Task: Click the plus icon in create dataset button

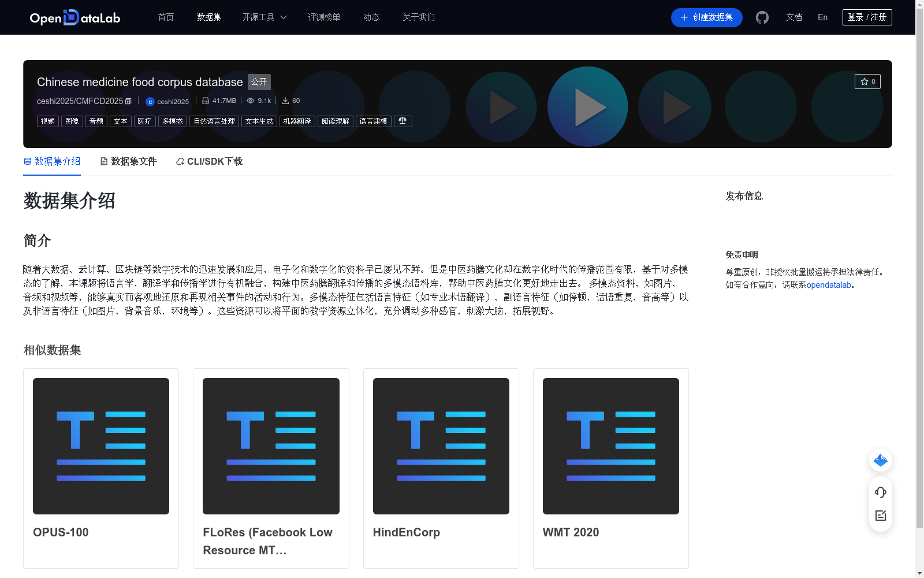Action: click(x=684, y=17)
